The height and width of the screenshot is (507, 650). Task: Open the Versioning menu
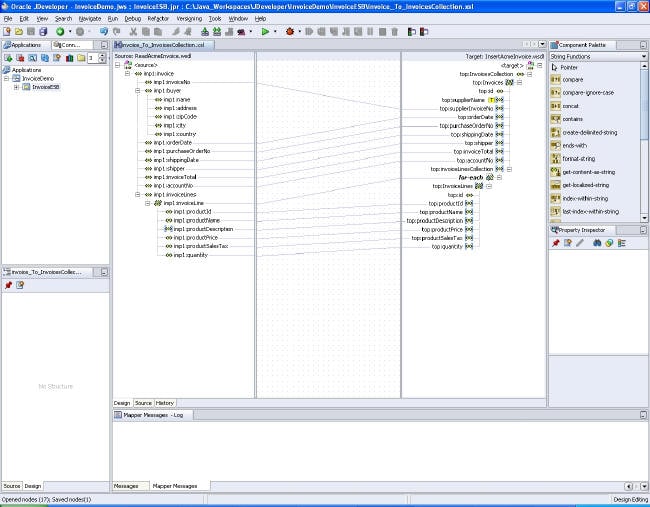pyautogui.click(x=188, y=18)
